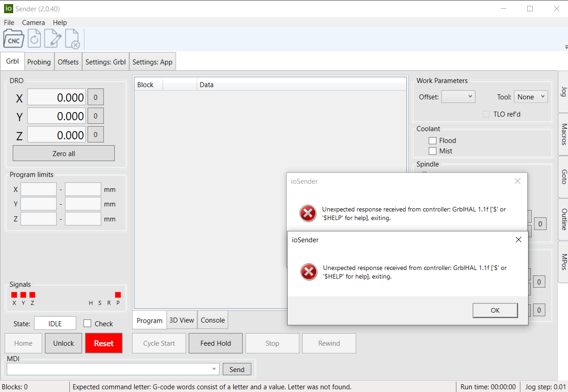Click the reload file toolbar icon

coord(34,39)
